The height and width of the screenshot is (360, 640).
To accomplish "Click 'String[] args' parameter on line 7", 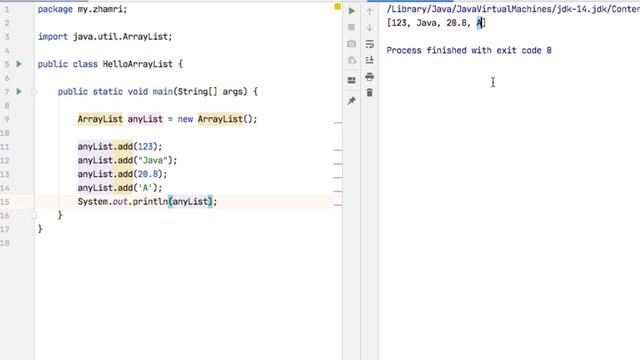I will click(x=212, y=91).
